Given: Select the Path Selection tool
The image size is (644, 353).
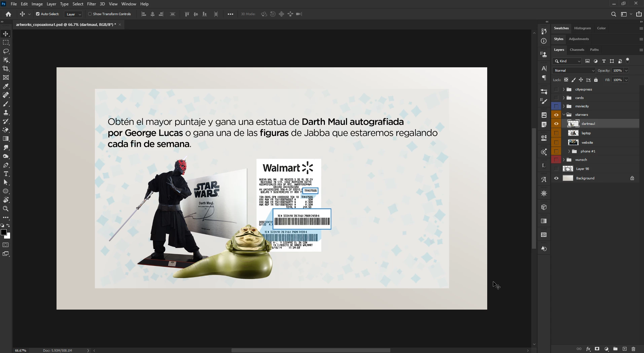Looking at the screenshot, I should (x=6, y=182).
